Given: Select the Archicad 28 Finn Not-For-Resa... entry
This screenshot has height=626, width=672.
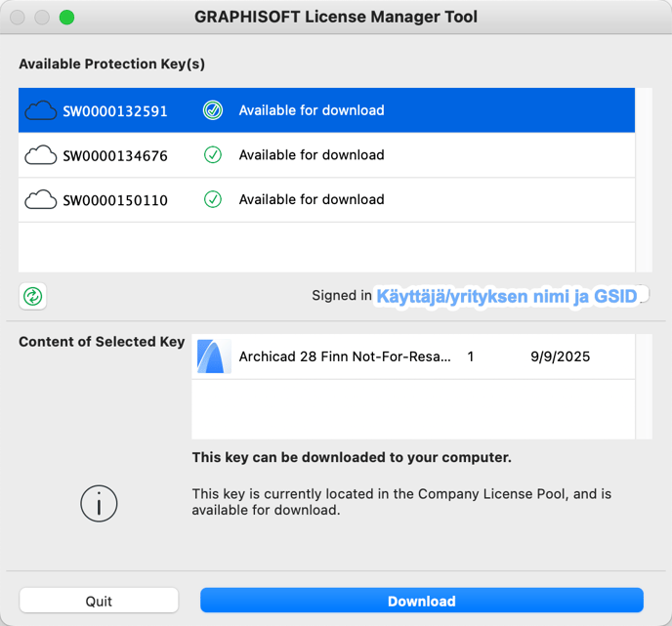Looking at the screenshot, I should [x=413, y=356].
